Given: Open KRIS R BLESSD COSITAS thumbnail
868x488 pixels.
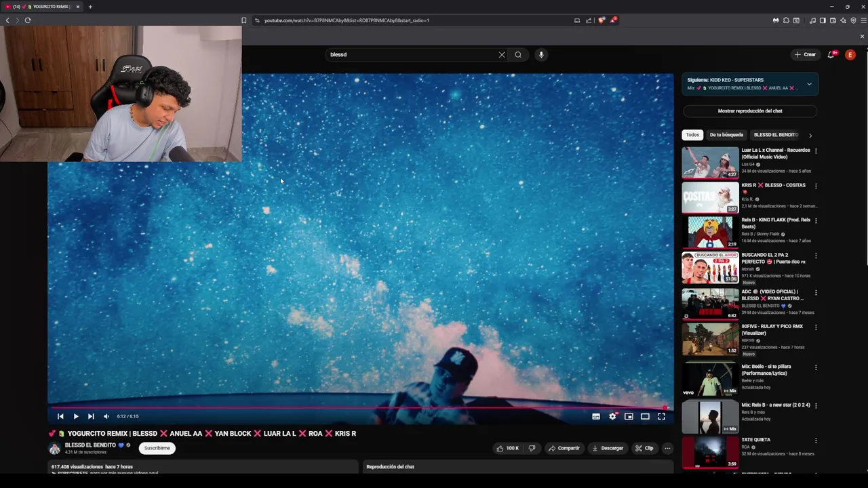Looking at the screenshot, I should tap(710, 198).
